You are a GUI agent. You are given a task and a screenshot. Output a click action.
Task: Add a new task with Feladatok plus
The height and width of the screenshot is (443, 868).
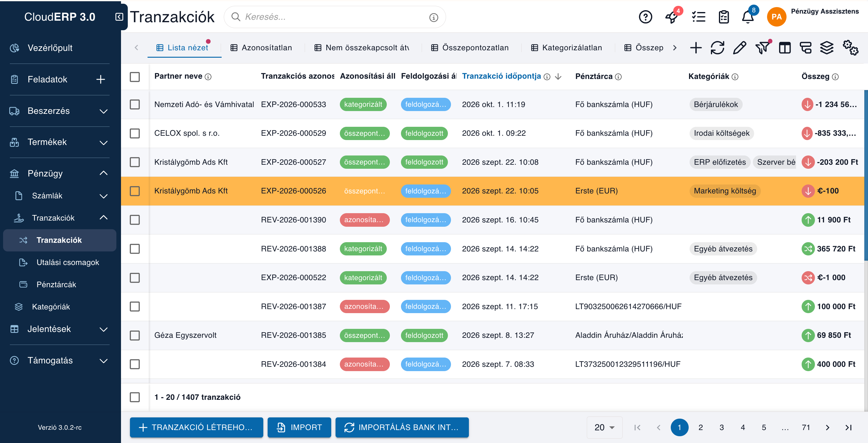coord(100,80)
